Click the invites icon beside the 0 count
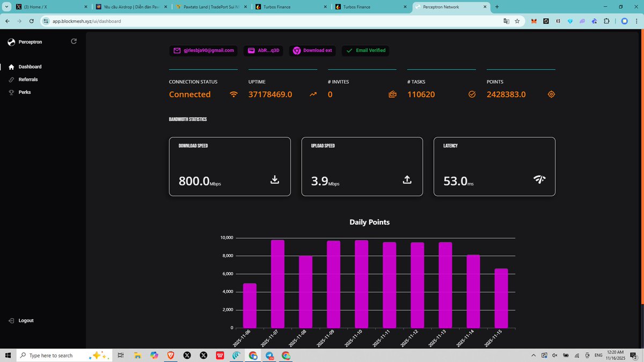Image resolution: width=644 pixels, height=362 pixels. tap(392, 94)
